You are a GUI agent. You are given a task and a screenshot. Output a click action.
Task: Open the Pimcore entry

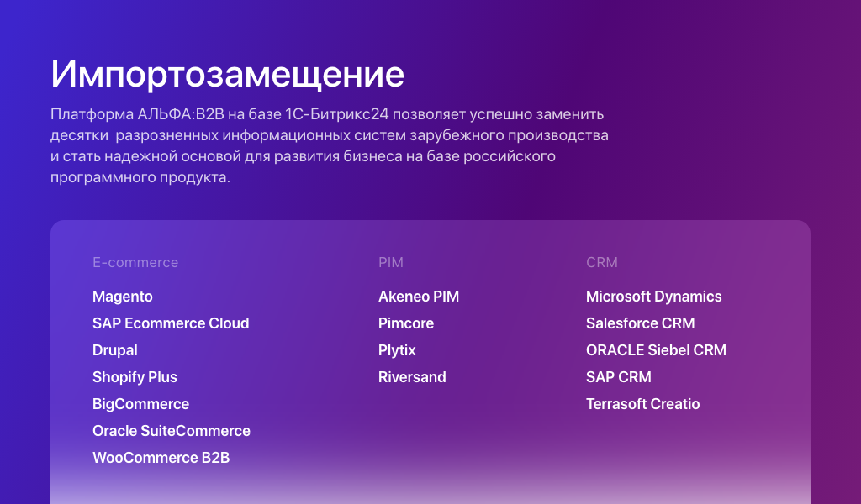tap(405, 323)
